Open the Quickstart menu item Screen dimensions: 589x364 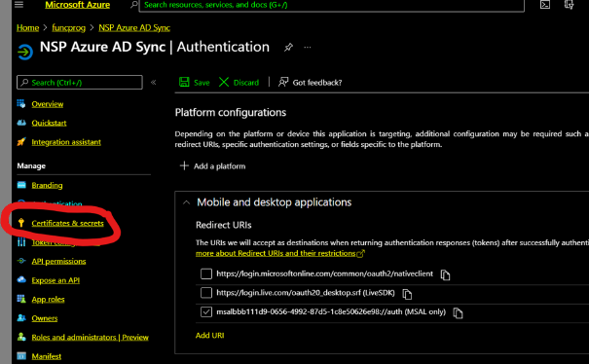coord(49,124)
